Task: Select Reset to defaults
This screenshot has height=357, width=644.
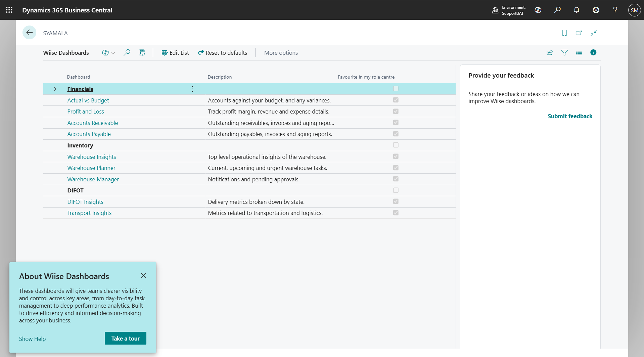Action: [222, 52]
